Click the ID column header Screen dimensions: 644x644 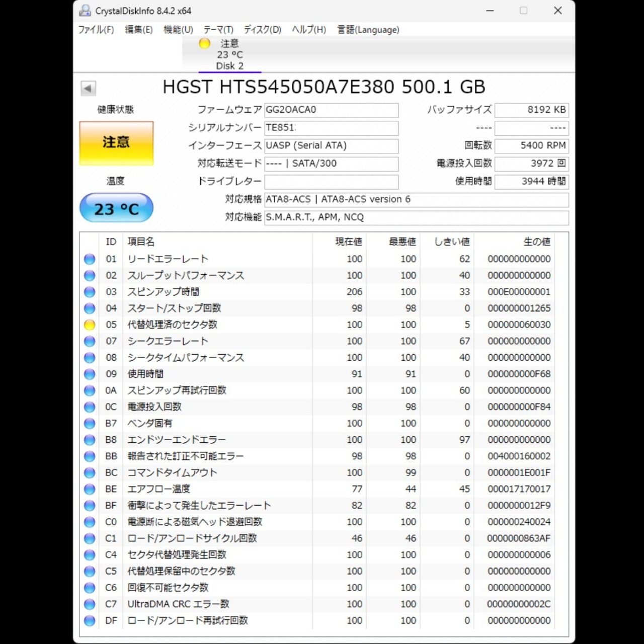(111, 242)
